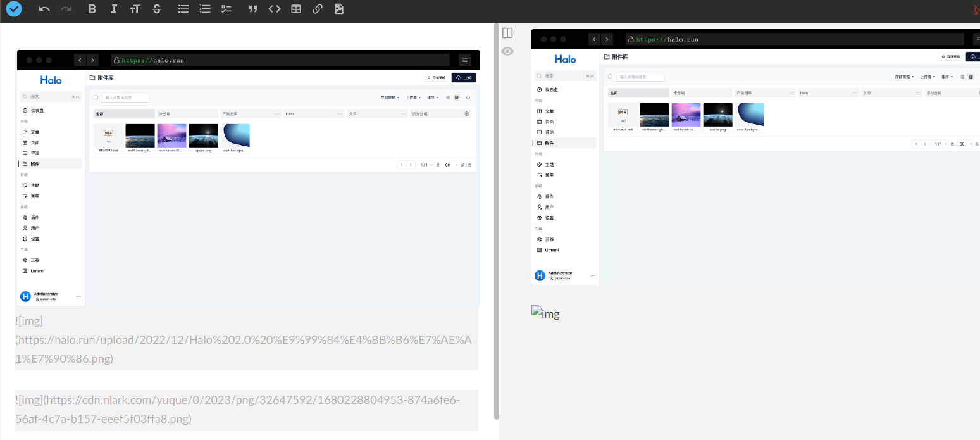This screenshot has height=440, width=980.
Task: Insert a task checklist
Action: [x=226, y=9]
